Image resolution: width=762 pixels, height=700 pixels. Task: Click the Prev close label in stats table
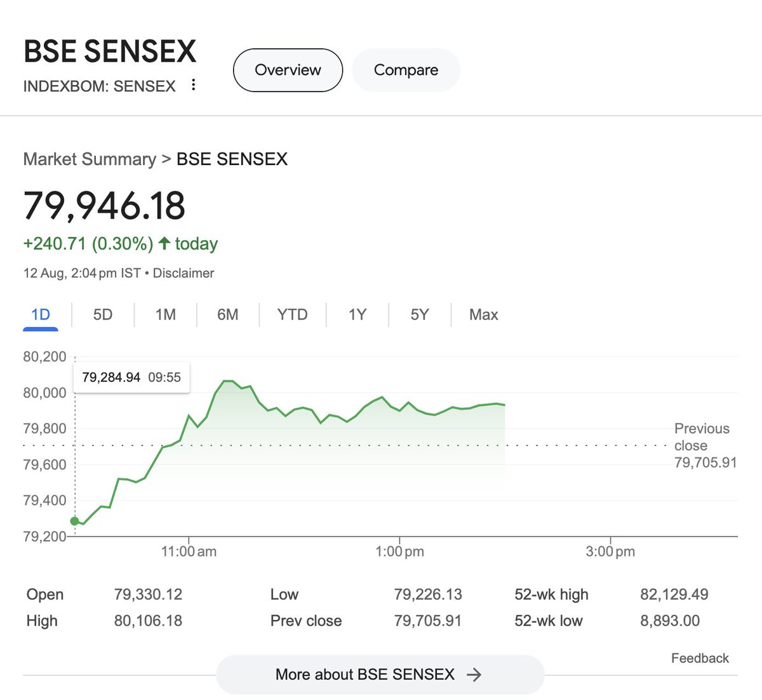pyautogui.click(x=306, y=621)
